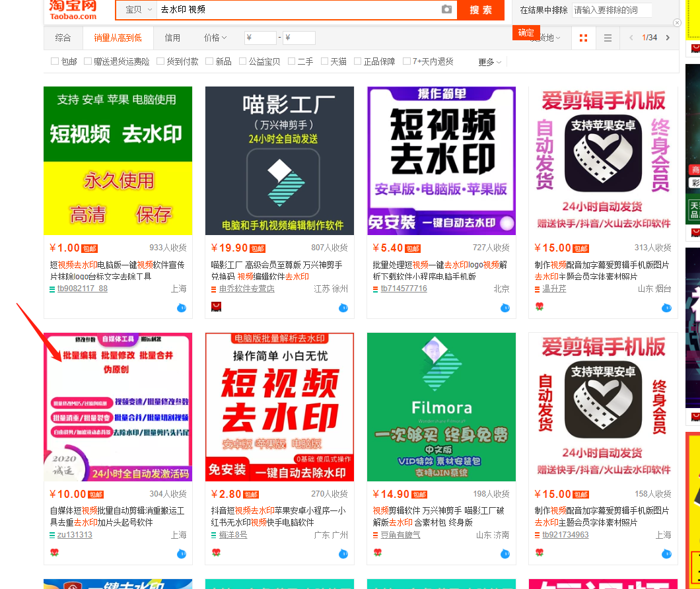The height and width of the screenshot is (589, 700).
Task: Select the 信用 sort tab
Action: (172, 38)
